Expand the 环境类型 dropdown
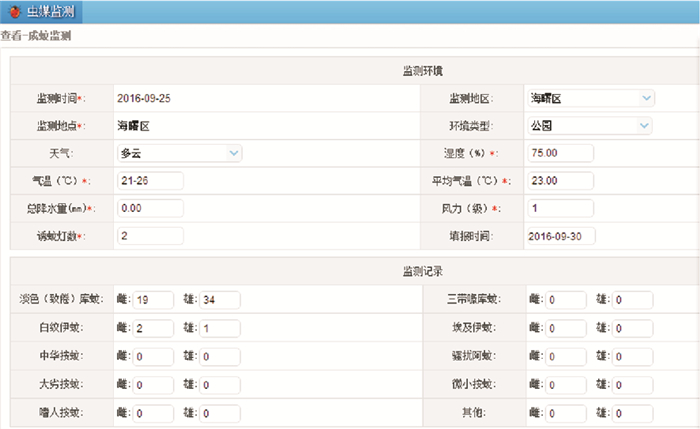Image resolution: width=700 pixels, height=429 pixels. pyautogui.click(x=590, y=126)
